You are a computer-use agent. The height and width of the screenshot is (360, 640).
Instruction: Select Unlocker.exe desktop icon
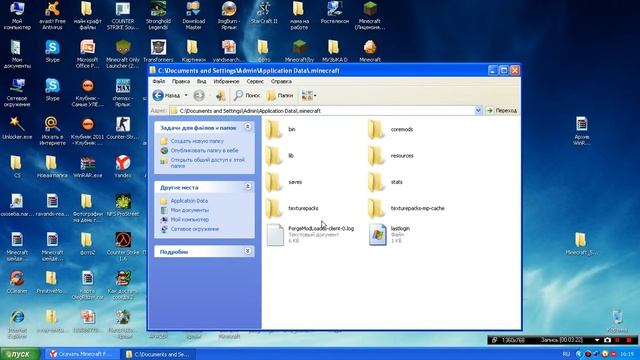coord(17,128)
